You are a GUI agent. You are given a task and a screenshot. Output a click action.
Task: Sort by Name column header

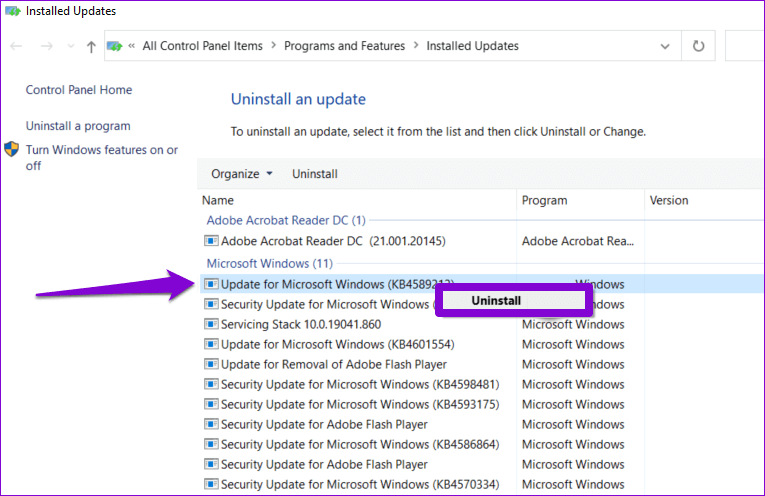pos(218,200)
